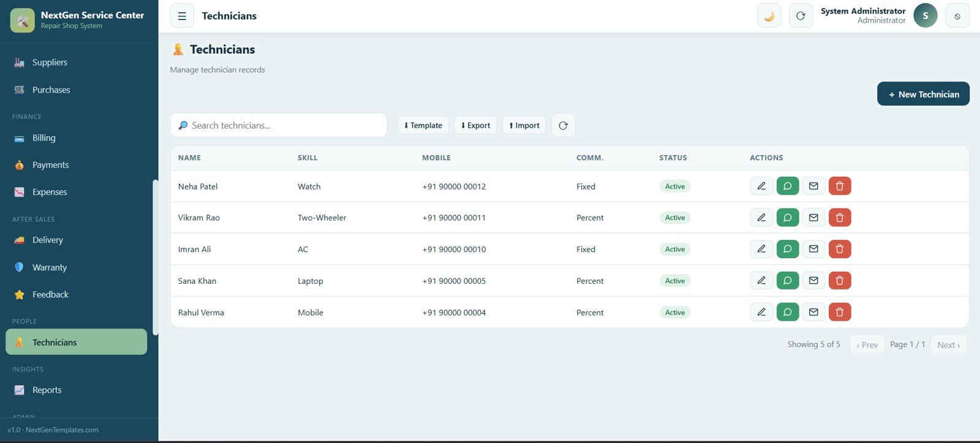Click the NextGen Service Center logo
This screenshot has width=980, height=443.
point(23,20)
